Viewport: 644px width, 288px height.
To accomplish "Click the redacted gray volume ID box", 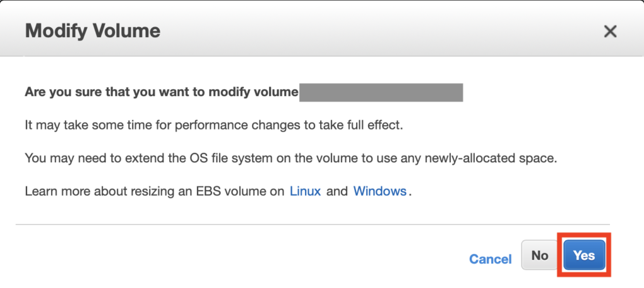I will point(381,92).
